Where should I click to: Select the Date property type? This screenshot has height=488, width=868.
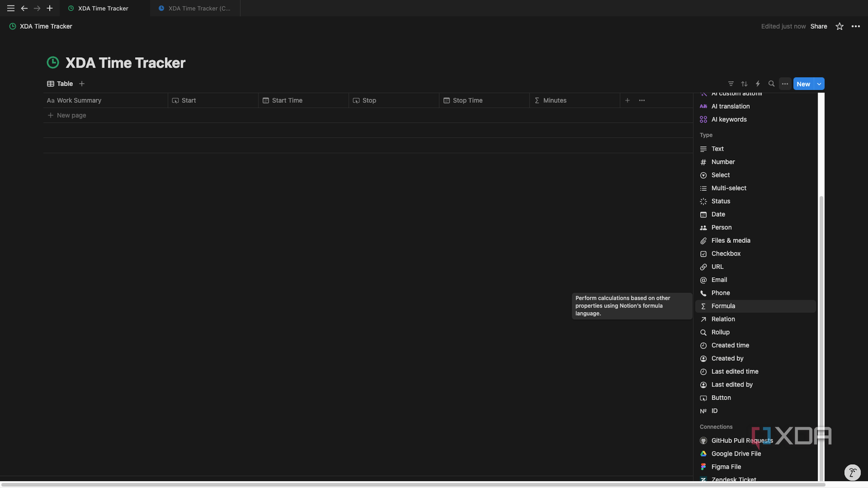755,215
